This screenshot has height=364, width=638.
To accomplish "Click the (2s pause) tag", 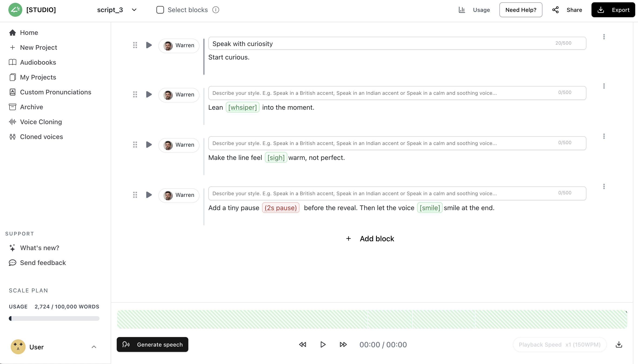I will pyautogui.click(x=281, y=208).
